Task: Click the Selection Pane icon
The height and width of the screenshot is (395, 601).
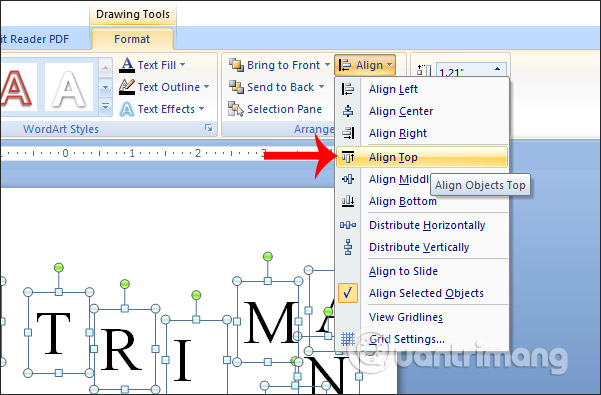Action: (236, 109)
